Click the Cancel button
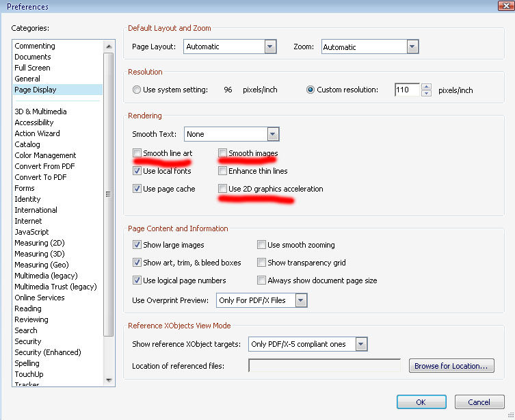This screenshot has width=515, height=420. (x=479, y=402)
